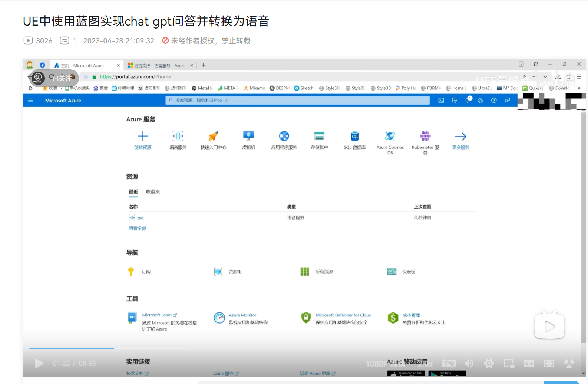Open Azure '创建资源' plus icon
The image size is (588, 384).
143,136
